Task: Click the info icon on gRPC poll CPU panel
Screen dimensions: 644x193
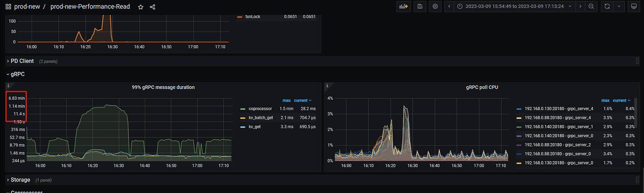Action: pos(327,86)
